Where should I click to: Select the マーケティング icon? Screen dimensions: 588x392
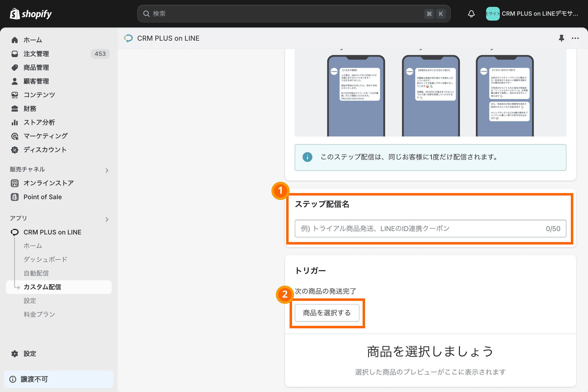(14, 136)
